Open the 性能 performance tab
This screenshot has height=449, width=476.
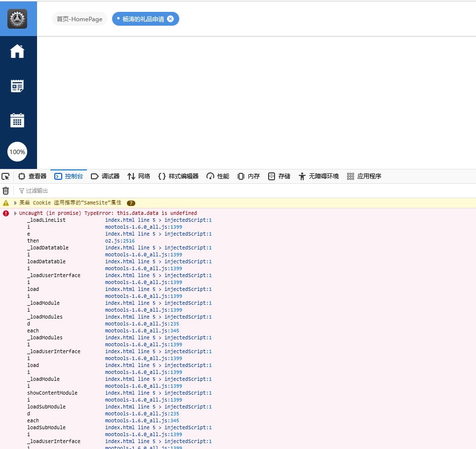pyautogui.click(x=218, y=176)
